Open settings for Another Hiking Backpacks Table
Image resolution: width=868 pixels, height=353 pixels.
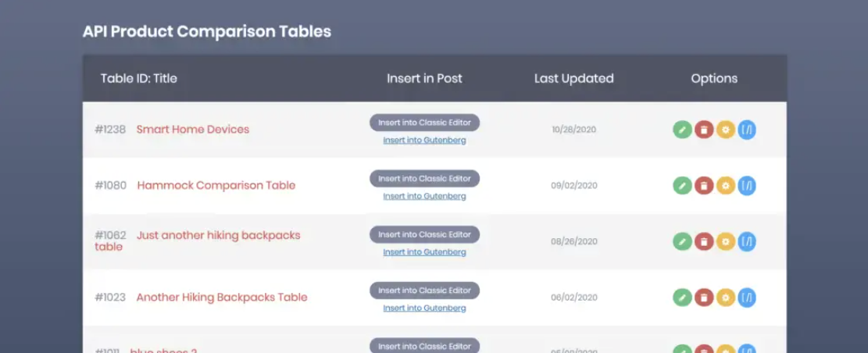(x=726, y=298)
